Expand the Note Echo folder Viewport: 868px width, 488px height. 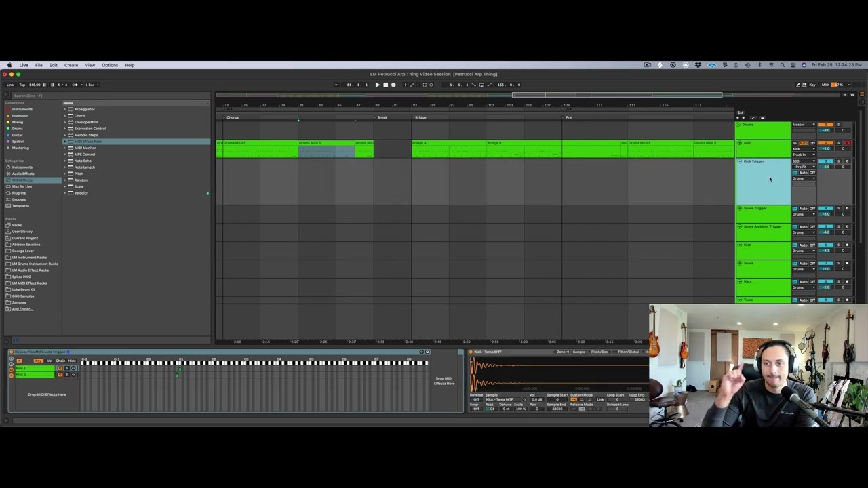pos(65,161)
